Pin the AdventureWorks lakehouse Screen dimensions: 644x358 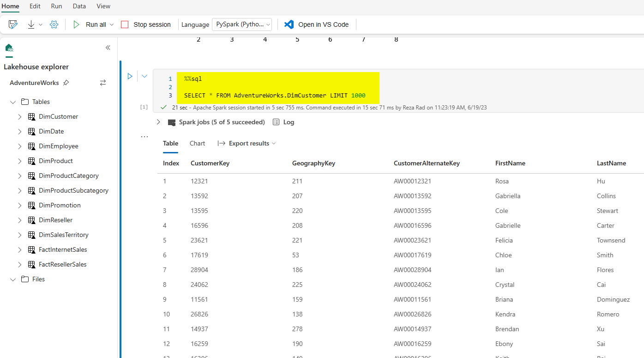point(66,83)
